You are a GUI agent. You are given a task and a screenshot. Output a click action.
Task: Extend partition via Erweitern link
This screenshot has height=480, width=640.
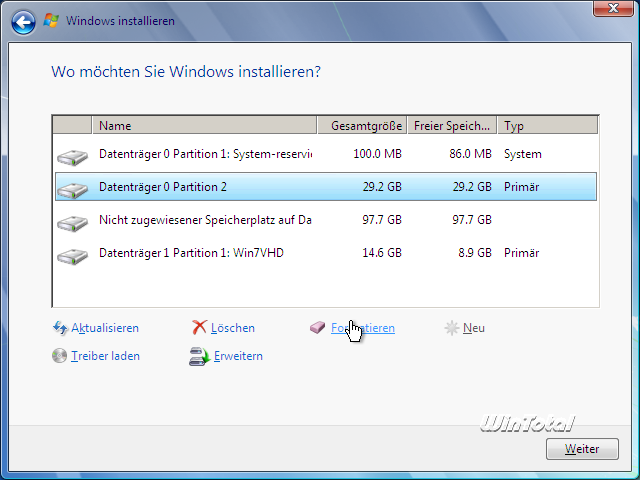pyautogui.click(x=238, y=356)
